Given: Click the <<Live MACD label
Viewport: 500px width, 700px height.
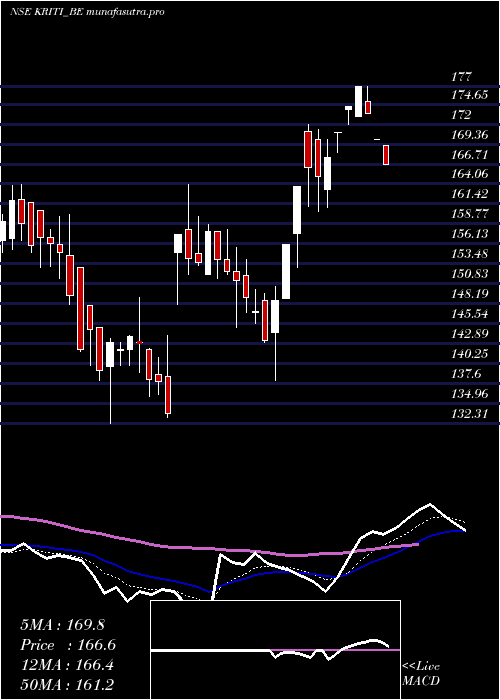Looking at the screenshot, I should [421, 673].
